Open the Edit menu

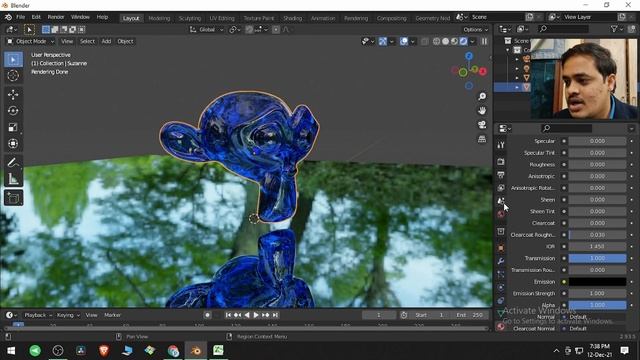36,17
